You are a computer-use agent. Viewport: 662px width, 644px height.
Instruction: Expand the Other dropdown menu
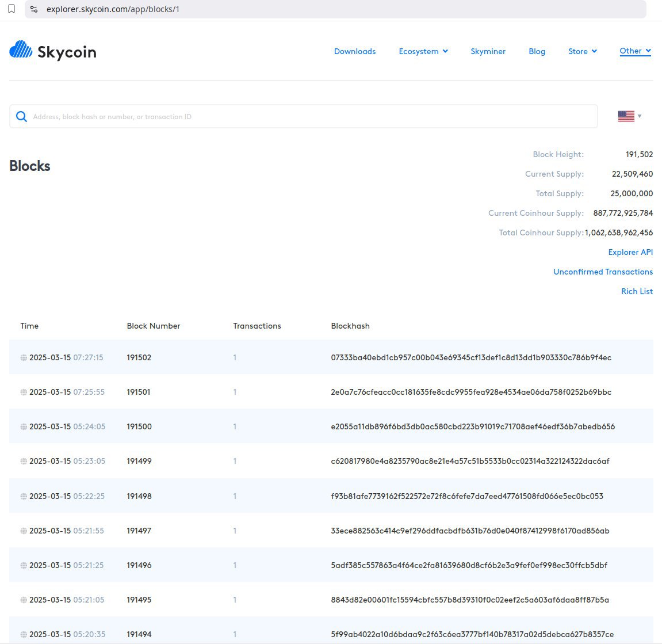635,51
